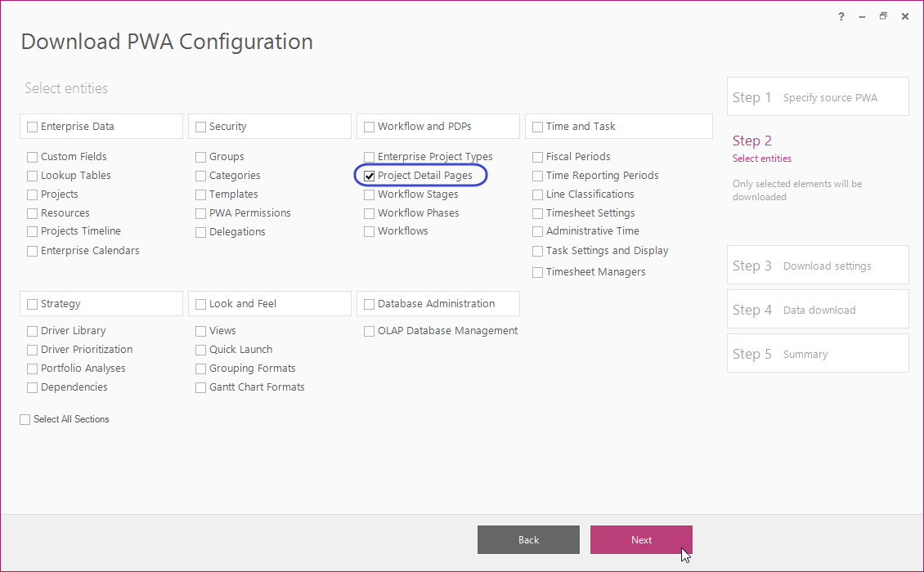Image resolution: width=924 pixels, height=572 pixels.
Task: Select Timesheet Managers checkbox
Action: point(537,273)
